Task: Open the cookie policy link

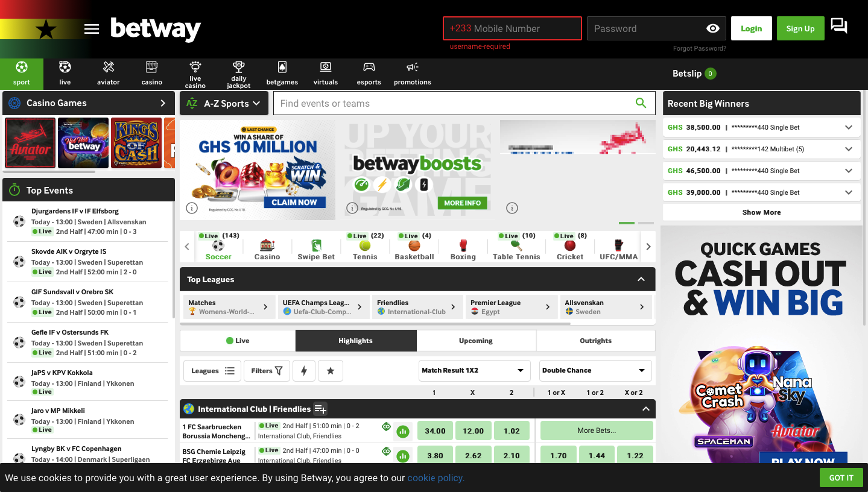Action: coord(436,478)
